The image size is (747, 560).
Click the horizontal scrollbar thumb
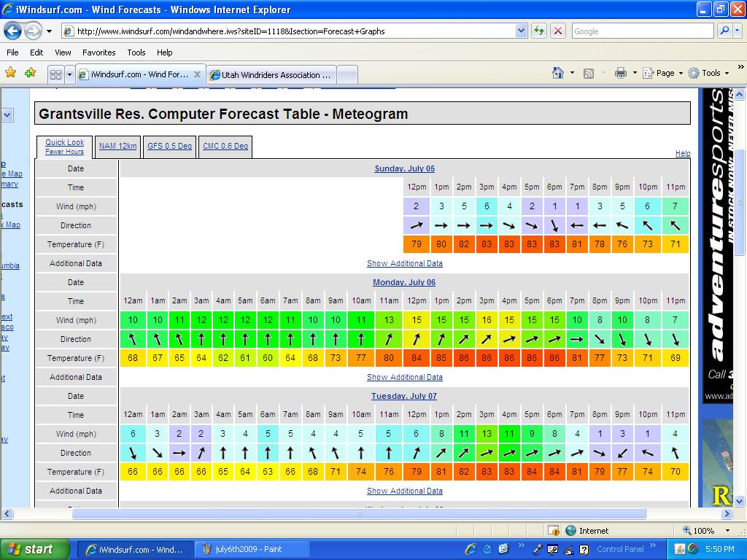[x=357, y=514]
